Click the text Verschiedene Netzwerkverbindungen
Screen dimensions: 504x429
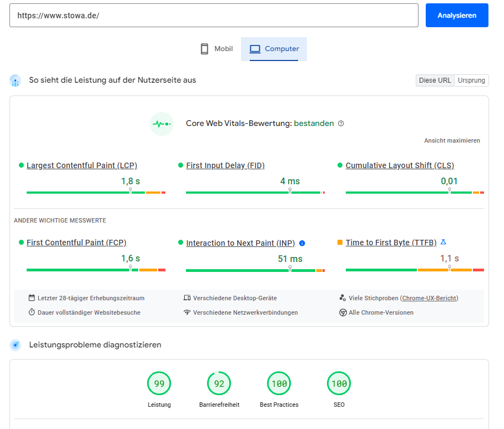(x=245, y=312)
